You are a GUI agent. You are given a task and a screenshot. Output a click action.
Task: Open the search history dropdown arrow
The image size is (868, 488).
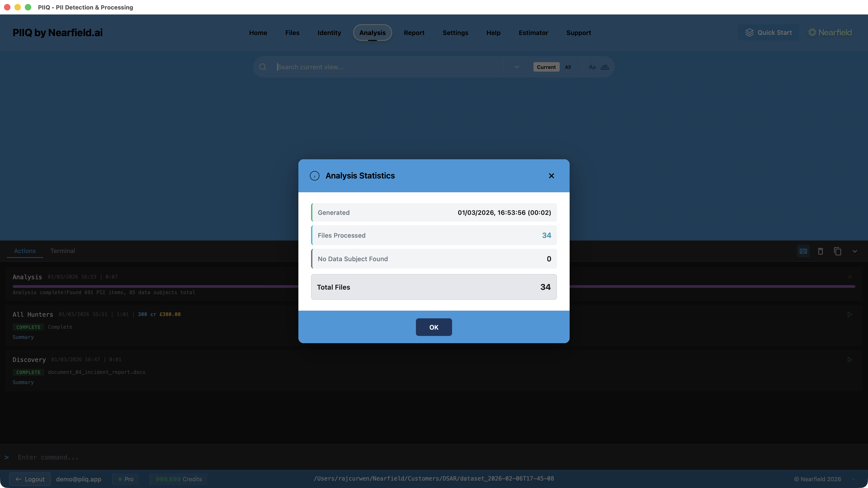click(517, 67)
